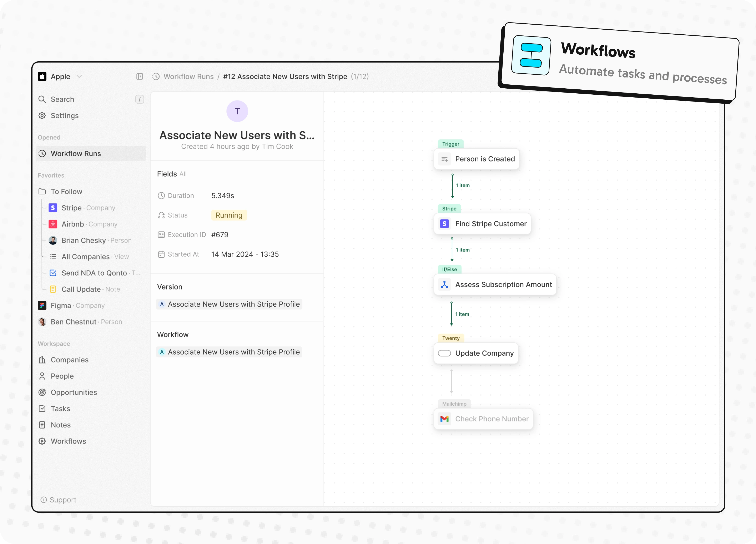The width and height of the screenshot is (756, 544).
Task: Click Workflow Runs in the breadcrumb
Action: 189,76
